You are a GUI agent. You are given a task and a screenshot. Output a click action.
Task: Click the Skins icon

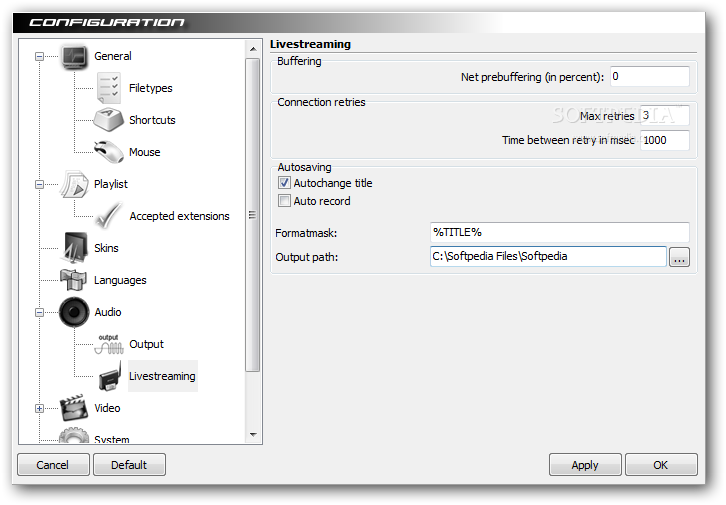tap(74, 248)
